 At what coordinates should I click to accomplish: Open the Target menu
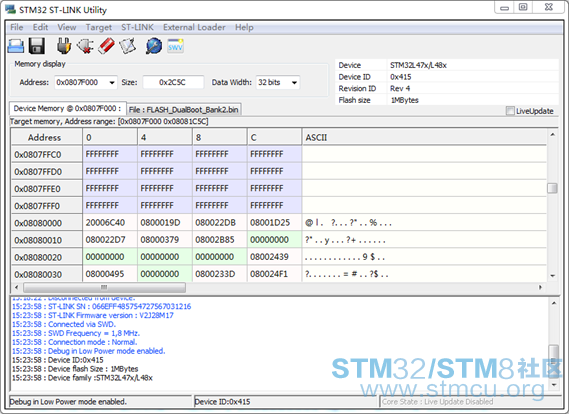pyautogui.click(x=99, y=27)
